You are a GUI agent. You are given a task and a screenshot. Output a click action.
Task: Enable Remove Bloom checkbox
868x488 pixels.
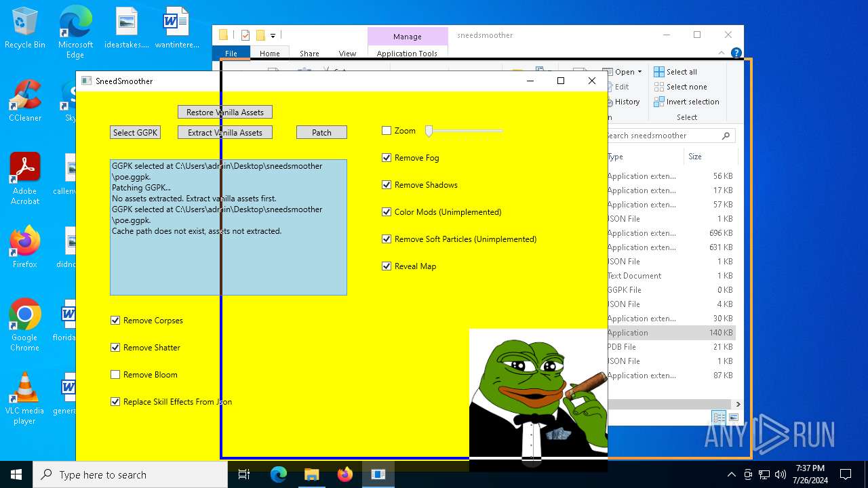(115, 375)
